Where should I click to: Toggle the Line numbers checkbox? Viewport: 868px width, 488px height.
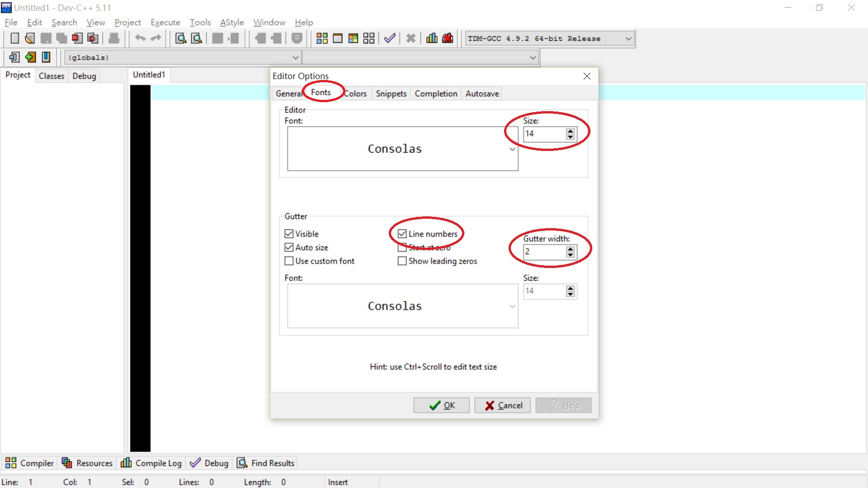[x=402, y=234]
